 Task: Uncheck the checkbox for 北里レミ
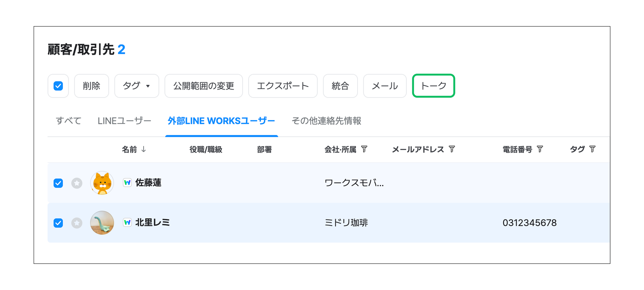click(x=58, y=223)
